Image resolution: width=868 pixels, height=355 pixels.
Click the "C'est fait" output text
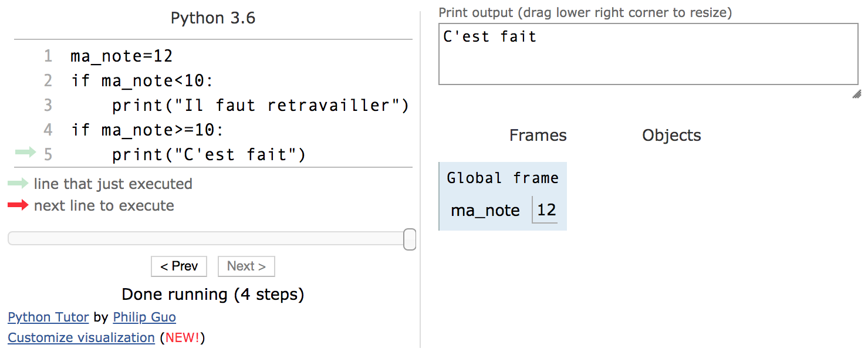pos(489,37)
